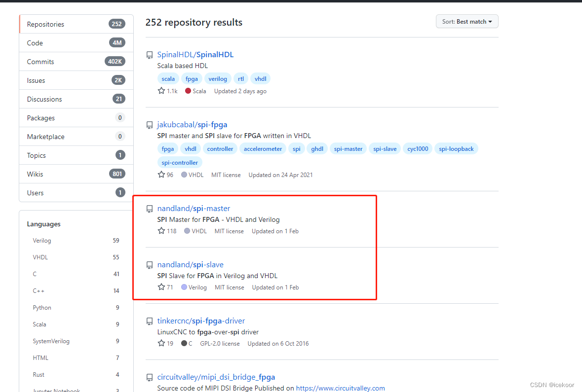Click star icon showing 71 stars

point(161,286)
